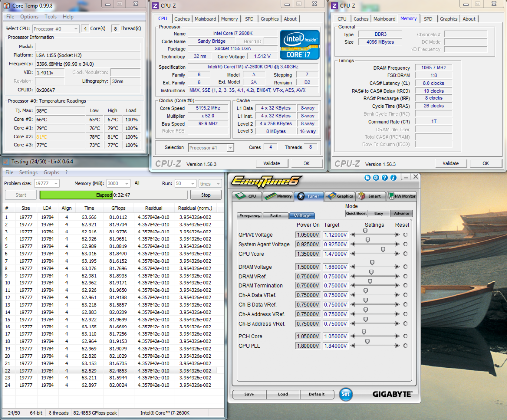
Task: Click the CPU Vcore target field 1.47000V
Action: click(x=335, y=254)
